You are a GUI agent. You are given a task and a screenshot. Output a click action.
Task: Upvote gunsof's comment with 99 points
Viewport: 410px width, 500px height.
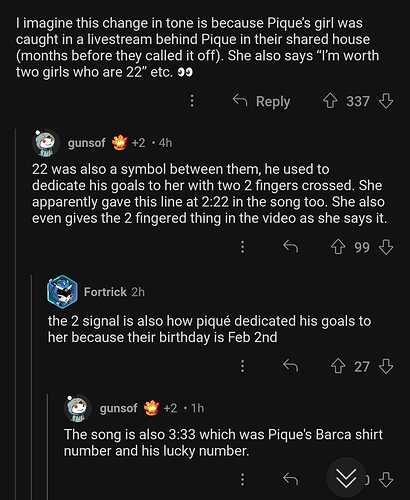[338, 247]
